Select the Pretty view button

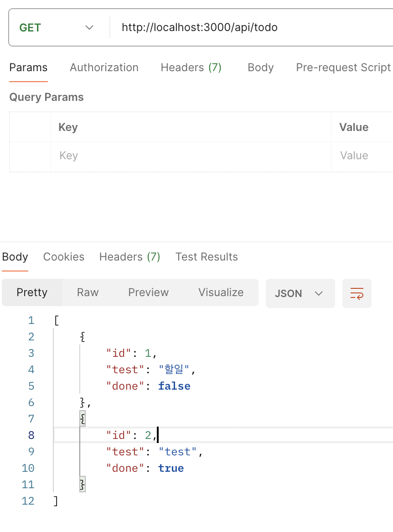32,292
